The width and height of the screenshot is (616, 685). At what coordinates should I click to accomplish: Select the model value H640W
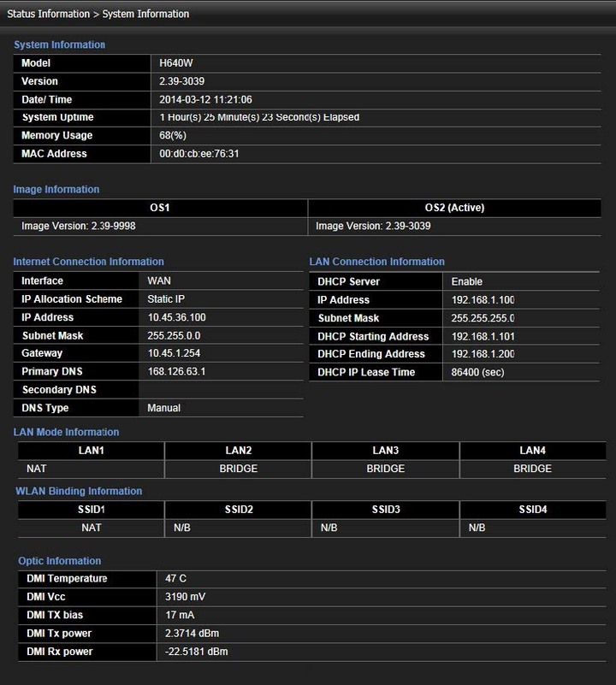pyautogui.click(x=175, y=63)
